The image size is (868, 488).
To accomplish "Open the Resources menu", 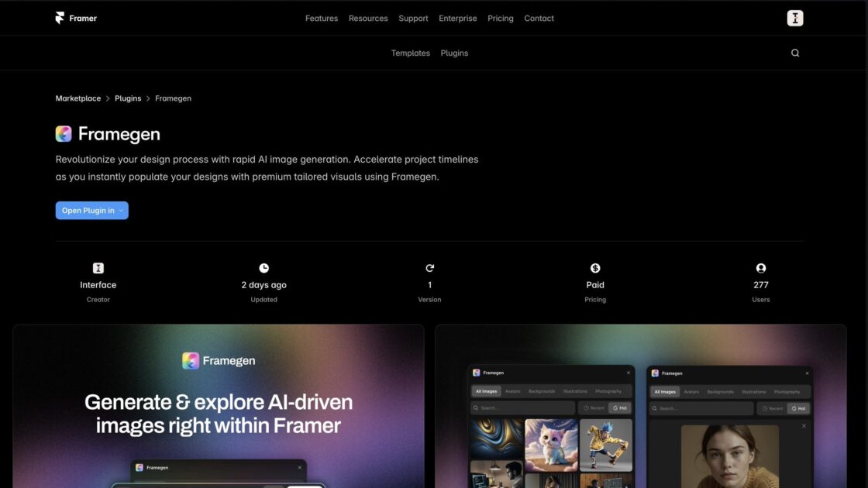I will pyautogui.click(x=368, y=19).
